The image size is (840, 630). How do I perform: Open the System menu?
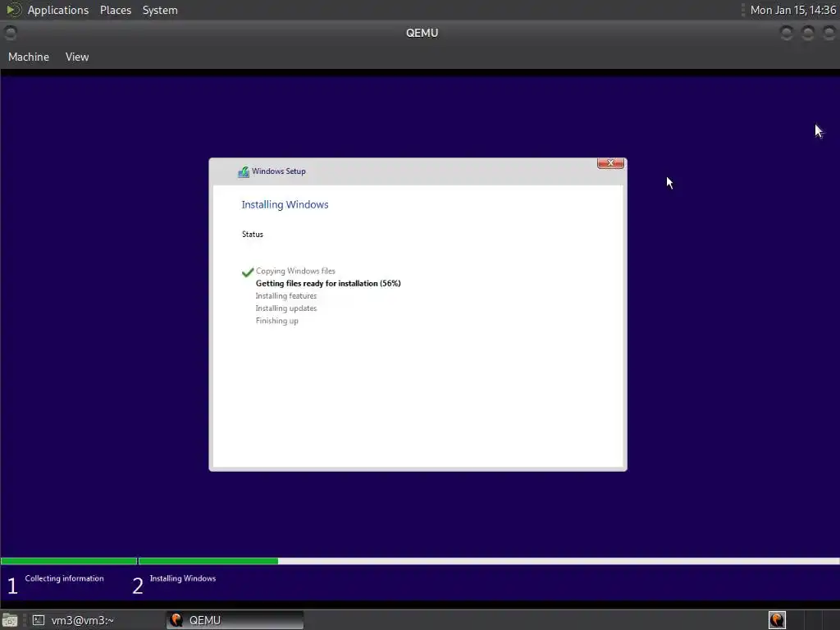click(160, 10)
